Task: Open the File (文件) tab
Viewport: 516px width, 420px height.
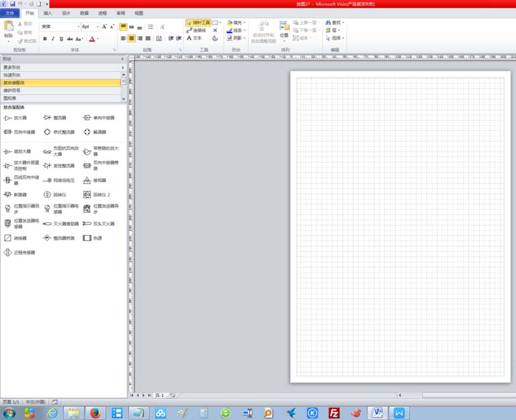Action: click(x=10, y=13)
